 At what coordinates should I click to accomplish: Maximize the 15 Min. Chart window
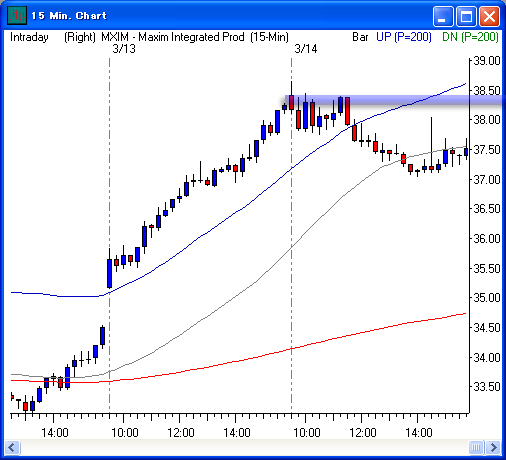click(x=466, y=16)
